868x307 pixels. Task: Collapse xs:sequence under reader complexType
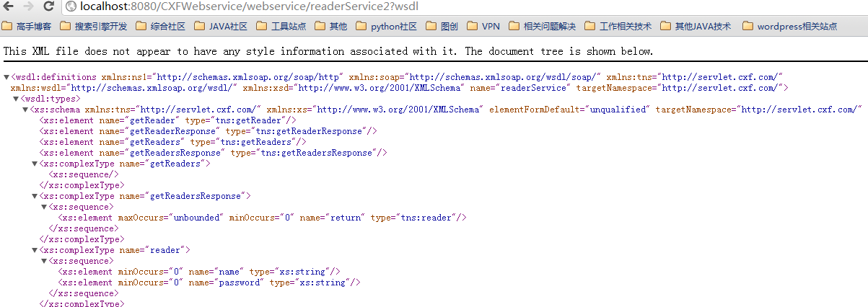point(45,261)
